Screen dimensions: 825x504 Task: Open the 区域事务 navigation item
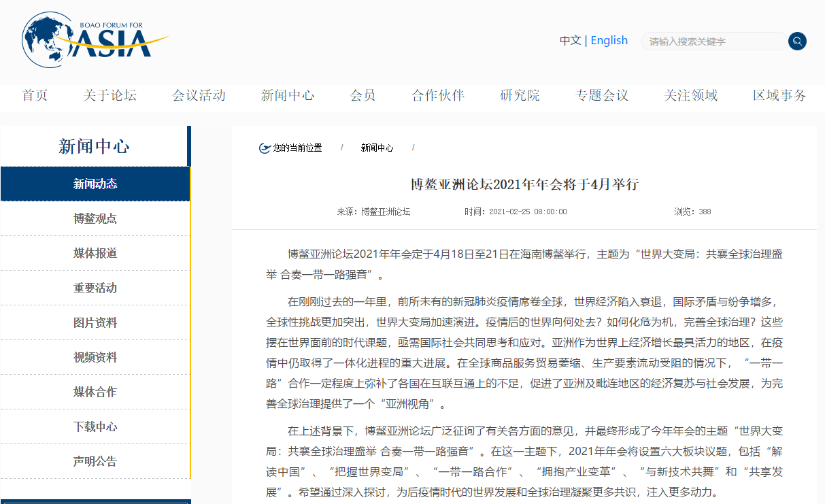(x=779, y=95)
